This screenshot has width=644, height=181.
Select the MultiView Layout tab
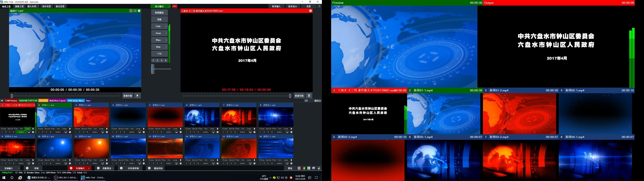(x=58, y=101)
